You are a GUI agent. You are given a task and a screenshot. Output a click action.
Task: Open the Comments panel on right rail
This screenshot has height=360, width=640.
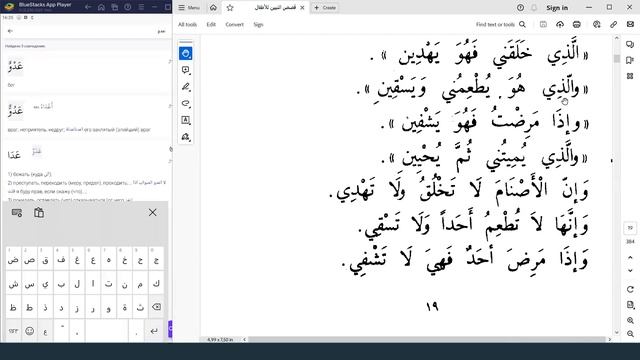tap(630, 44)
